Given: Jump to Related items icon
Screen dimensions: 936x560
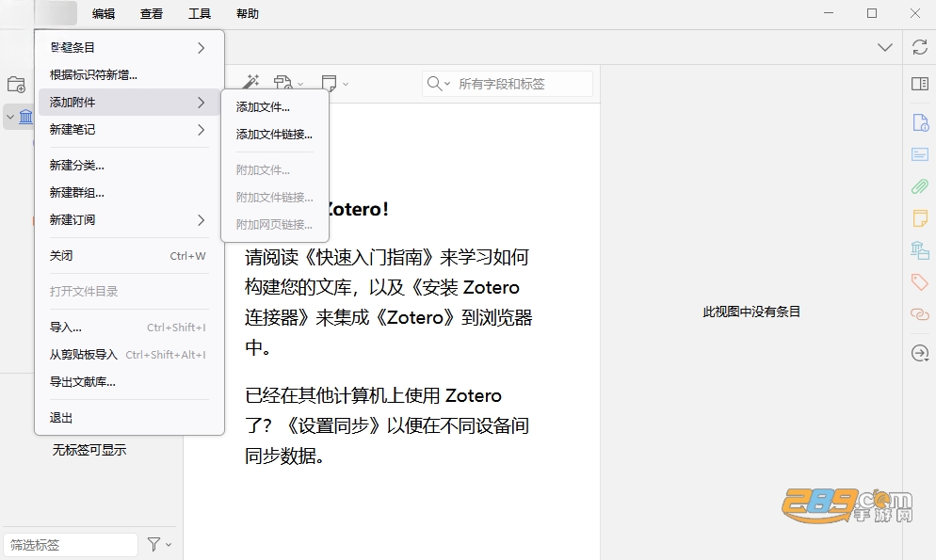Looking at the screenshot, I should 920,314.
